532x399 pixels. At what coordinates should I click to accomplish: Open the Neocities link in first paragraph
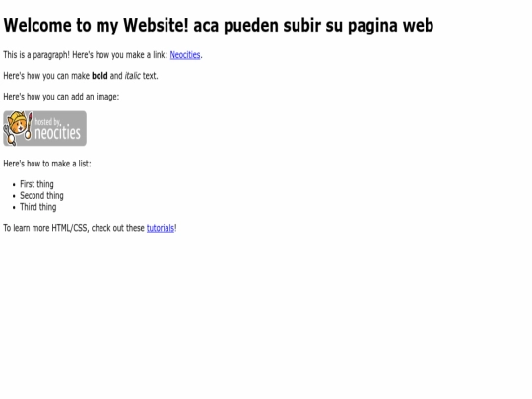185,55
